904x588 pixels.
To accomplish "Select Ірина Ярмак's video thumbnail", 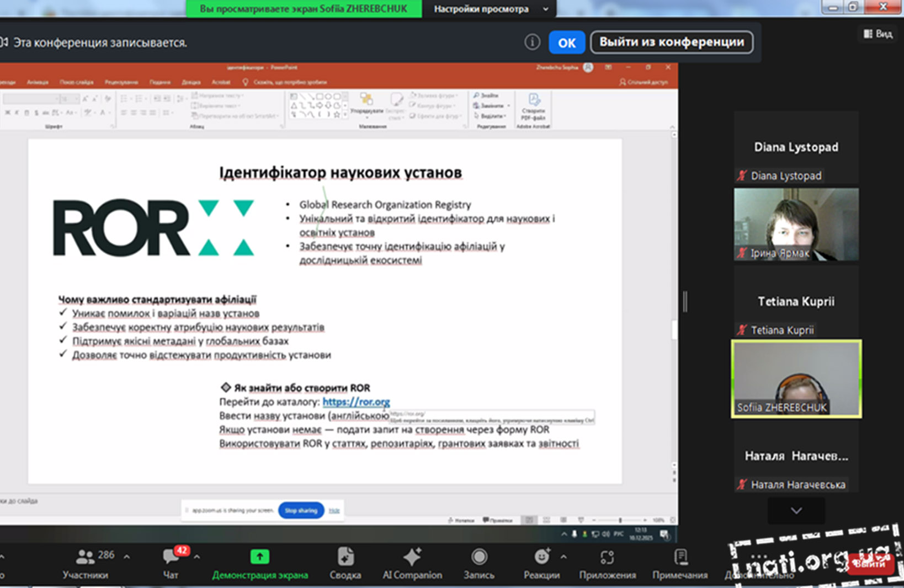I will pyautogui.click(x=796, y=224).
